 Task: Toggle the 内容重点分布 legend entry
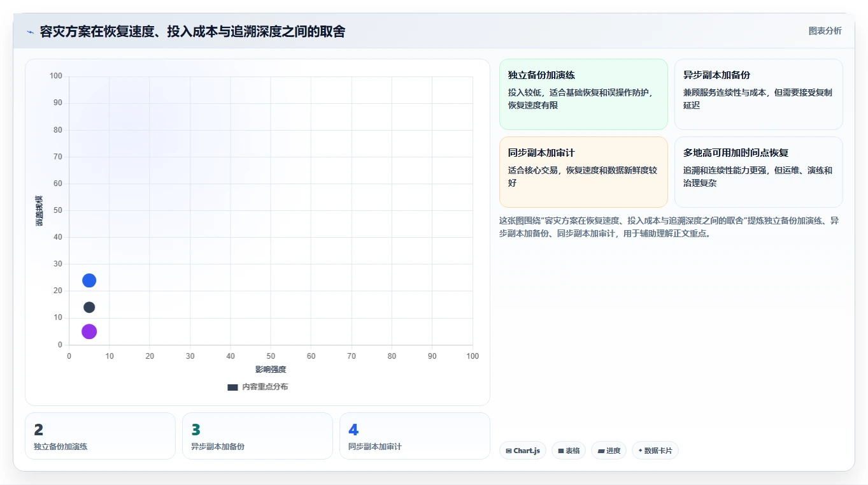(x=257, y=387)
